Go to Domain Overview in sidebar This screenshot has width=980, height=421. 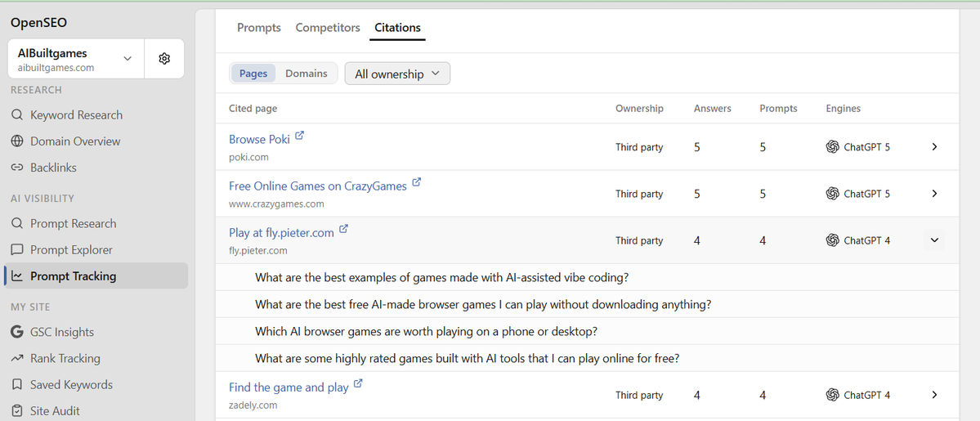96,141
